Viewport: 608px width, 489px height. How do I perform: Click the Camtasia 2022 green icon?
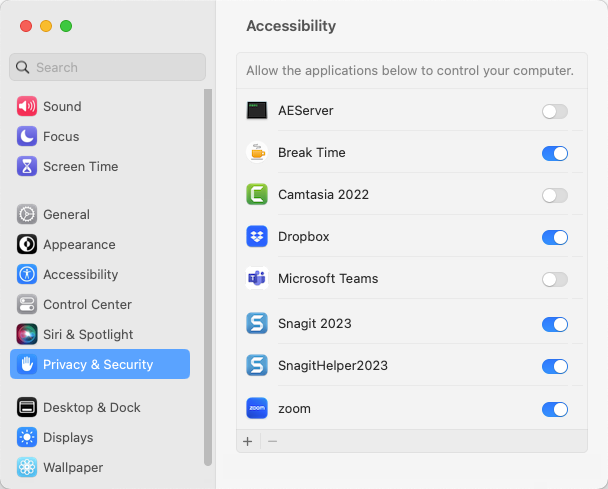pos(257,194)
